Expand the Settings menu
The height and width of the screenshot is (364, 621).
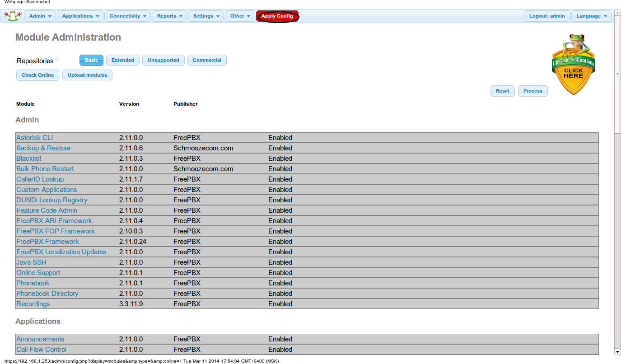206,16
